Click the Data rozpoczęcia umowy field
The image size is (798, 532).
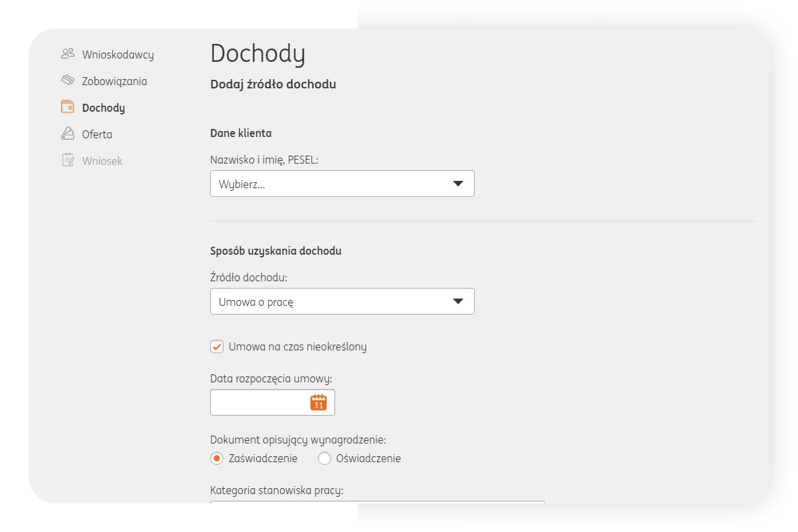259,402
